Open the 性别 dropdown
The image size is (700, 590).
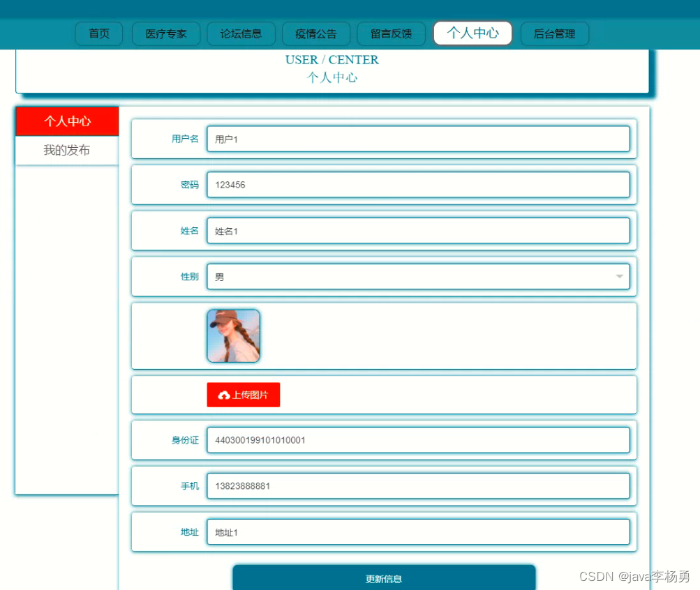tap(418, 276)
